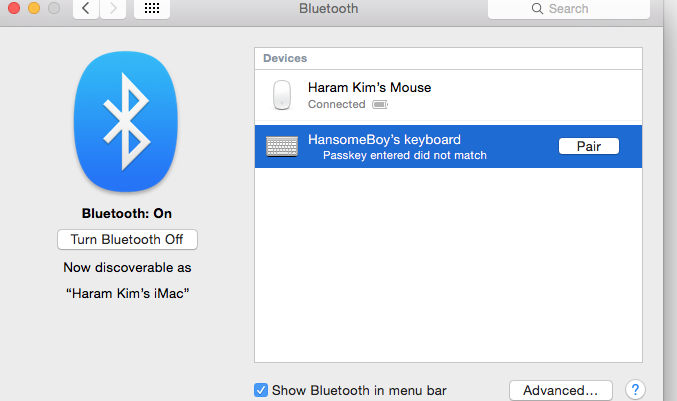Click the large Bluetooth logo icon
The image size is (677, 401).
click(x=126, y=122)
